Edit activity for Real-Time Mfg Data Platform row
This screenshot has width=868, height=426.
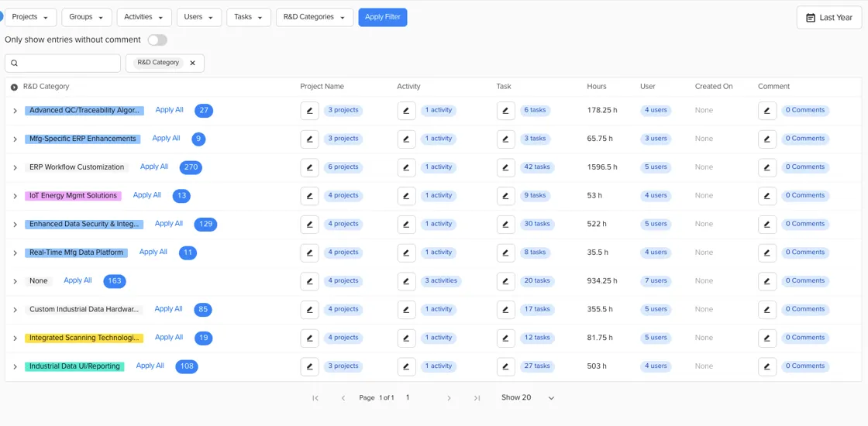click(x=406, y=253)
